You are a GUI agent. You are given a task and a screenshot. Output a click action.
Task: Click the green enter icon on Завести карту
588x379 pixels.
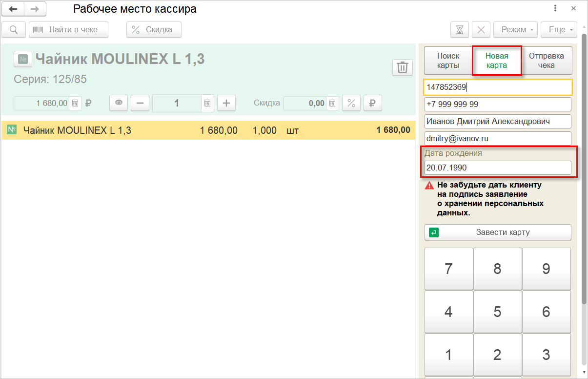tap(434, 232)
